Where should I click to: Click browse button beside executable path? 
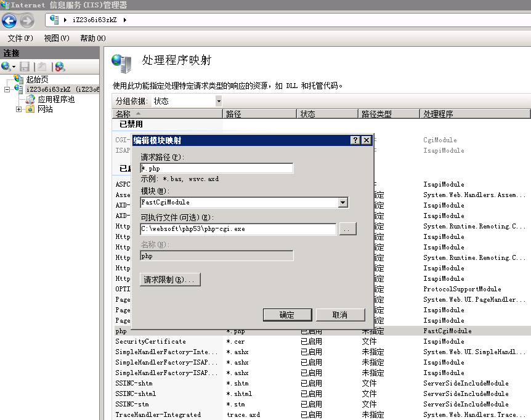point(348,229)
